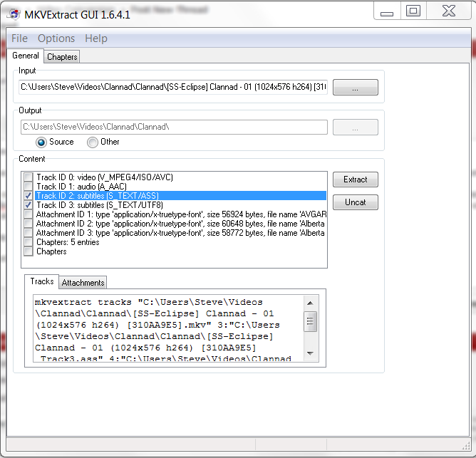Screen dimensions: 476x458
Task: Click the Input file path field
Action: [x=173, y=87]
